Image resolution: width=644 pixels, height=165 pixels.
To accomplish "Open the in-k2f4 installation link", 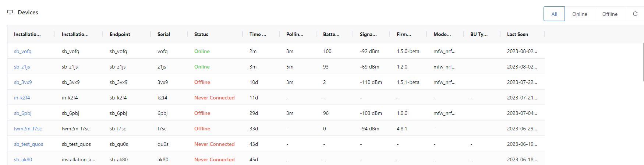I will pos(22,98).
